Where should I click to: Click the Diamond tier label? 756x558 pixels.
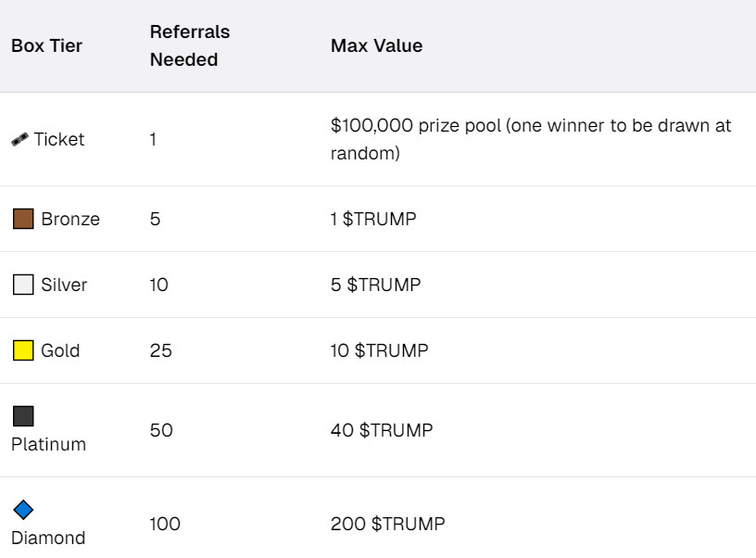(x=48, y=538)
